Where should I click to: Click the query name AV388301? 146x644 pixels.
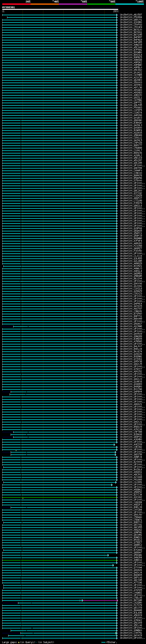click(8, 8)
